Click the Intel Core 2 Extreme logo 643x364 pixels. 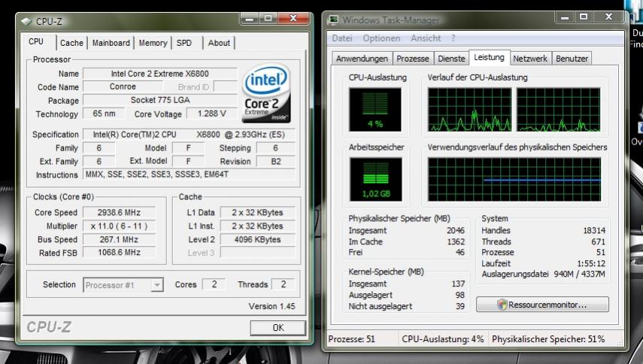(266, 93)
